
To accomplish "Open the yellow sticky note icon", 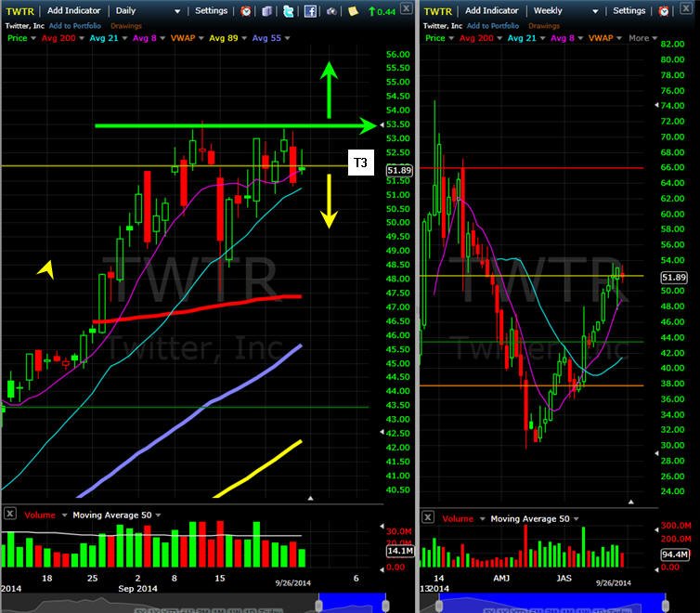I will (x=353, y=11).
